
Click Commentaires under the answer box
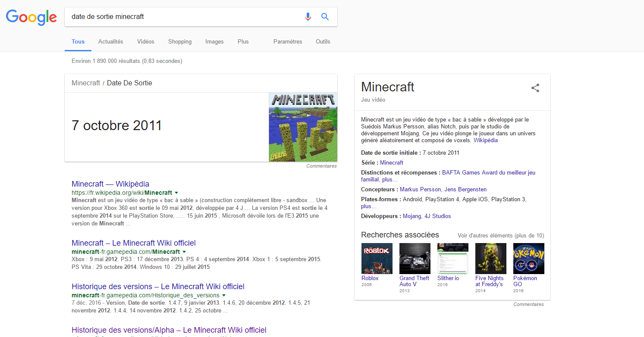pos(322,166)
